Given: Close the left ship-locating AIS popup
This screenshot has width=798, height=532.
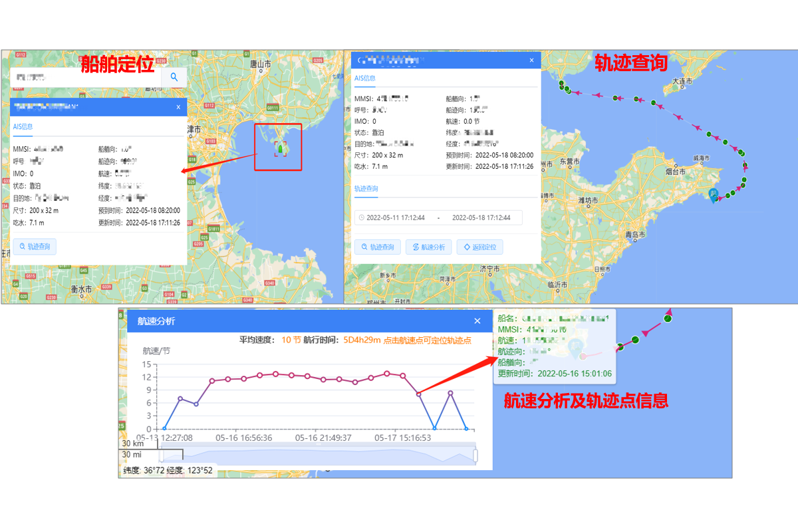Looking at the screenshot, I should click(x=178, y=106).
